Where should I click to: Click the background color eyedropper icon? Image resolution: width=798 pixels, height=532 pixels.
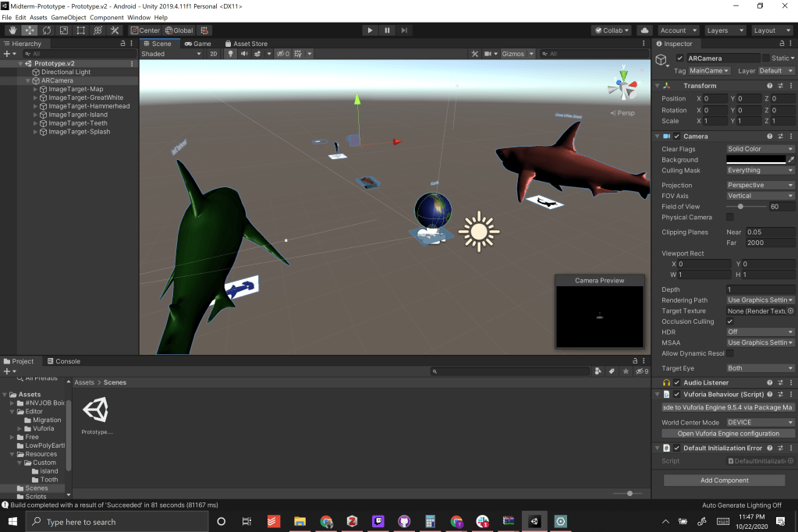pyautogui.click(x=791, y=160)
